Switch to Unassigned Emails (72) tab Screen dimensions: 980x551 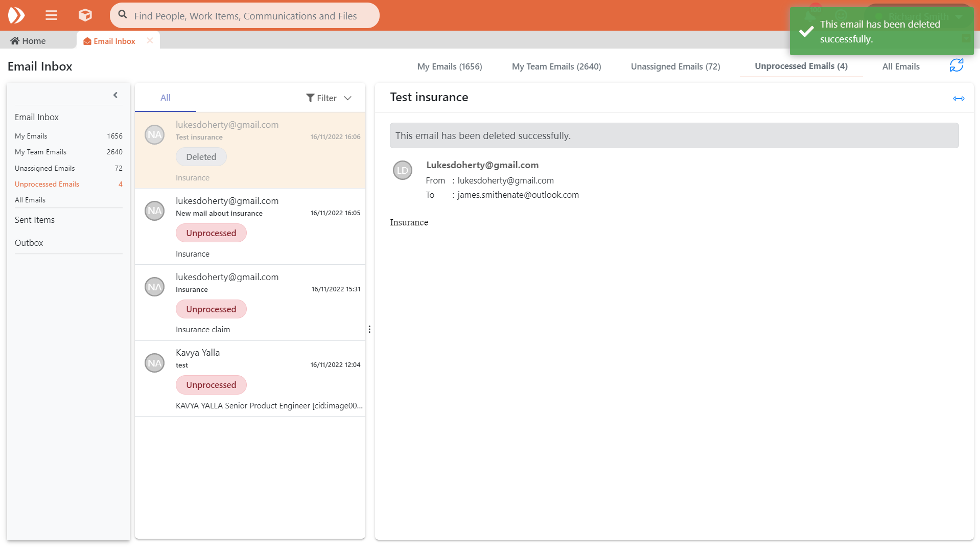(x=675, y=66)
